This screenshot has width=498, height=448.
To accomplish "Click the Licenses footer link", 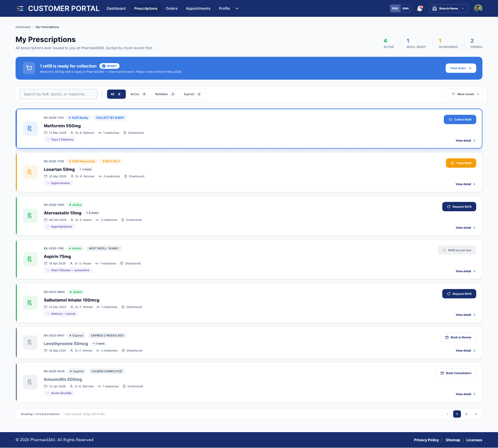I will [474, 440].
